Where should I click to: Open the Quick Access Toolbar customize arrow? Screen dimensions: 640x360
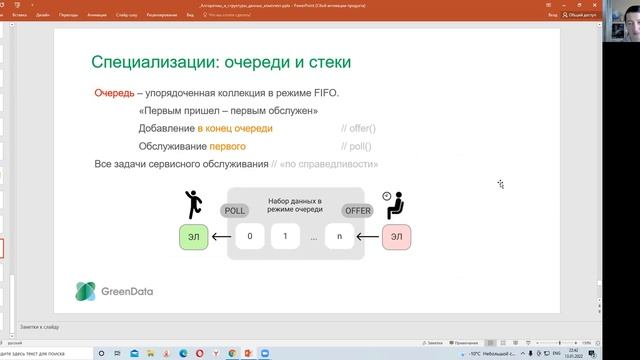pyautogui.click(x=32, y=5)
